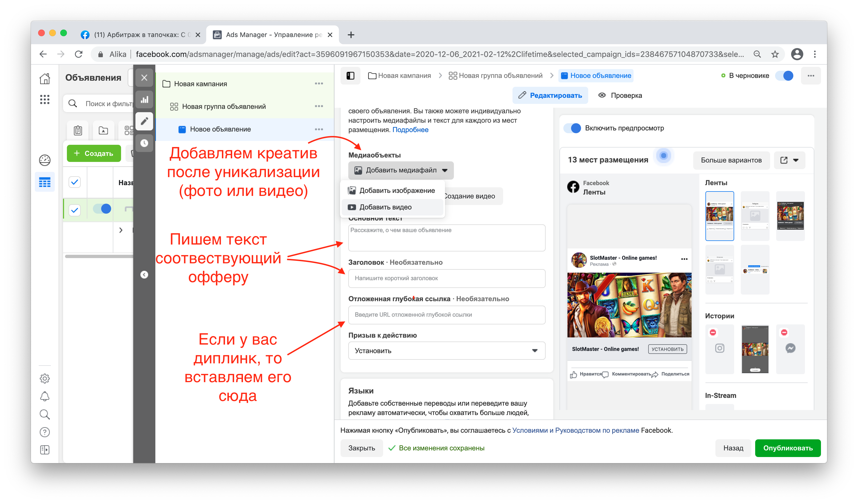The width and height of the screenshot is (858, 504).
Task: Click the Заголовок short headline input
Action: pyautogui.click(x=446, y=278)
